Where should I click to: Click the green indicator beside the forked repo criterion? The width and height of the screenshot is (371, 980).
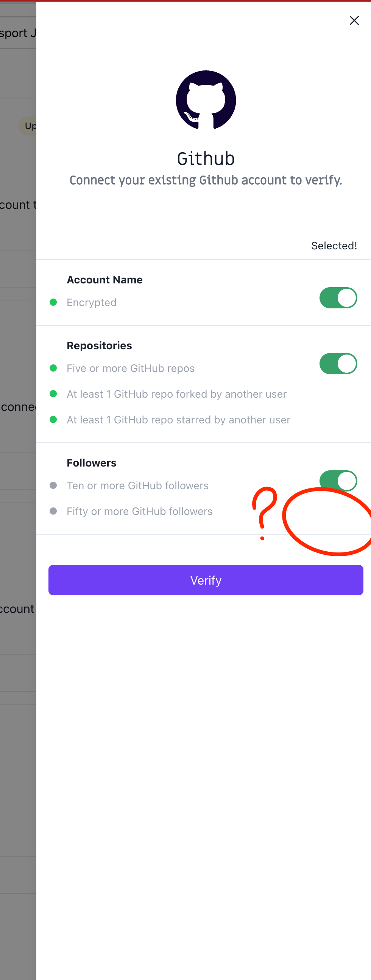pyautogui.click(x=54, y=394)
